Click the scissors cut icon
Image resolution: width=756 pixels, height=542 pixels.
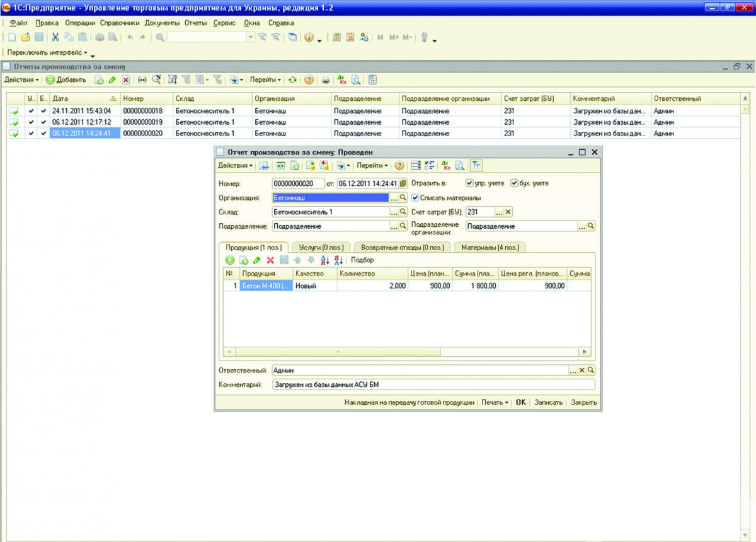pyautogui.click(x=55, y=38)
